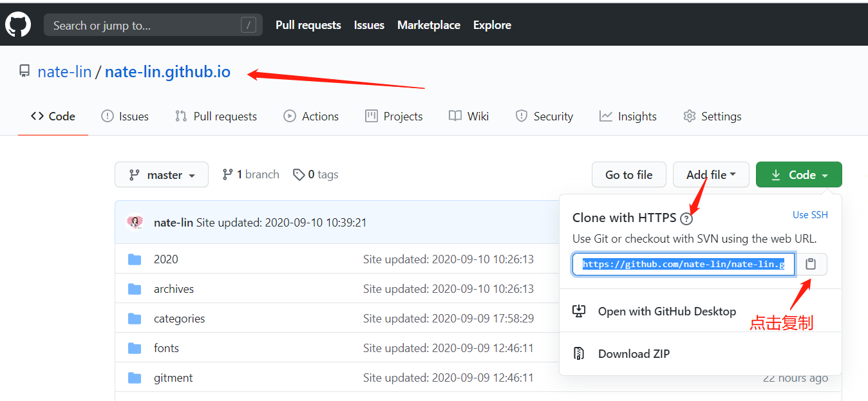
Task: Open the GitHub Octocat home logo
Action: click(x=18, y=25)
